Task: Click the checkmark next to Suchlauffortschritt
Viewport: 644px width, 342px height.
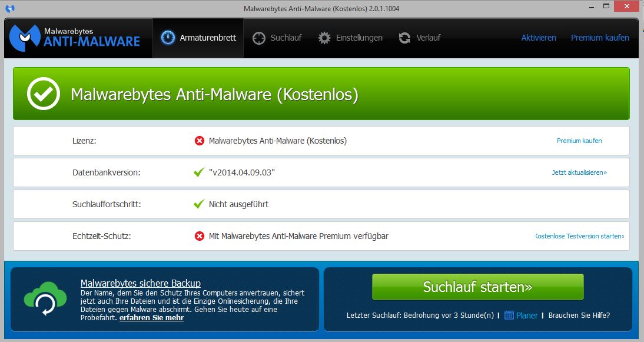Action: point(198,204)
